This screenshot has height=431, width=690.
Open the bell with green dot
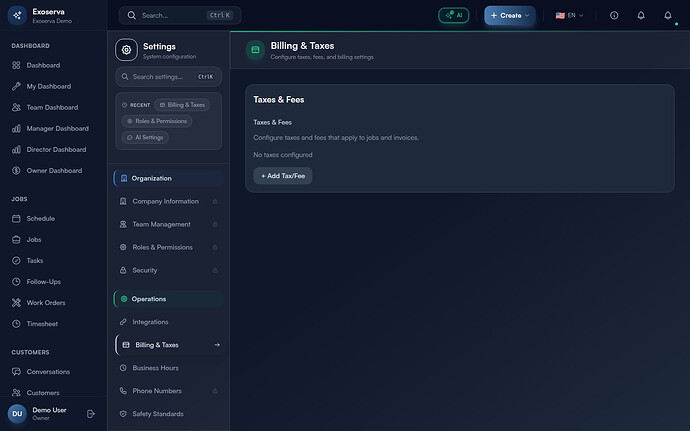[668, 15]
